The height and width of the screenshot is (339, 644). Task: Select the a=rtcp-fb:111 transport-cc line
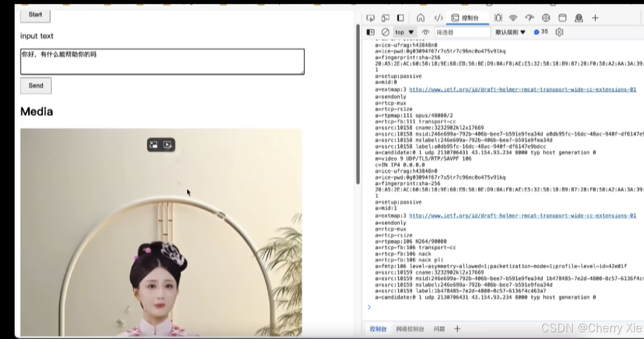415,121
